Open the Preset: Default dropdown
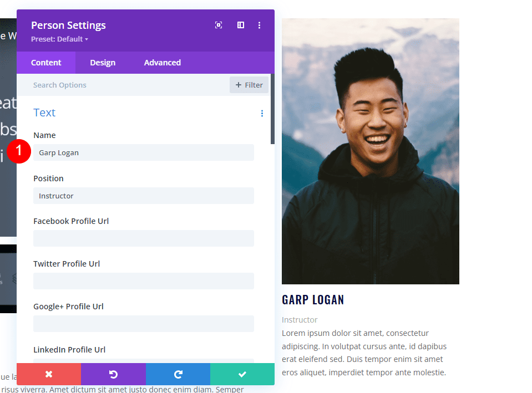The image size is (532, 393). [x=60, y=39]
